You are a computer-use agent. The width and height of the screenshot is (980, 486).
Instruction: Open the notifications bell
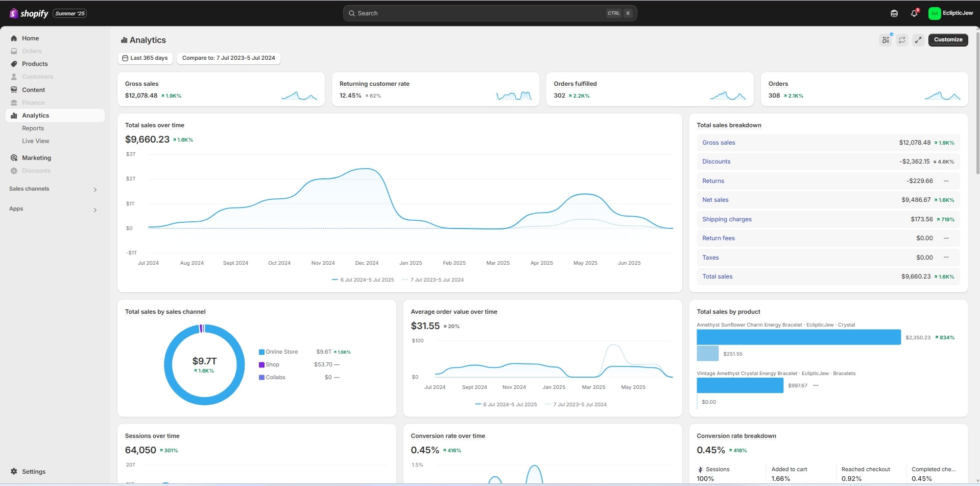pyautogui.click(x=914, y=13)
